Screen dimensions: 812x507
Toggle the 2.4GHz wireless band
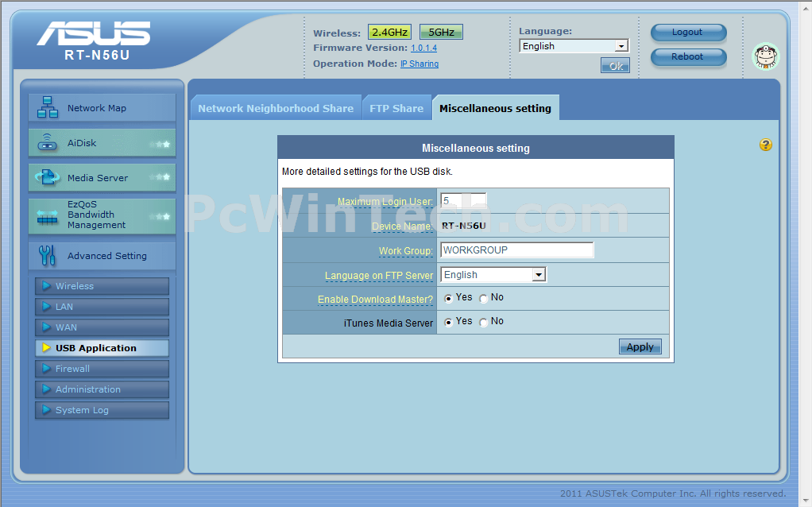coord(389,32)
